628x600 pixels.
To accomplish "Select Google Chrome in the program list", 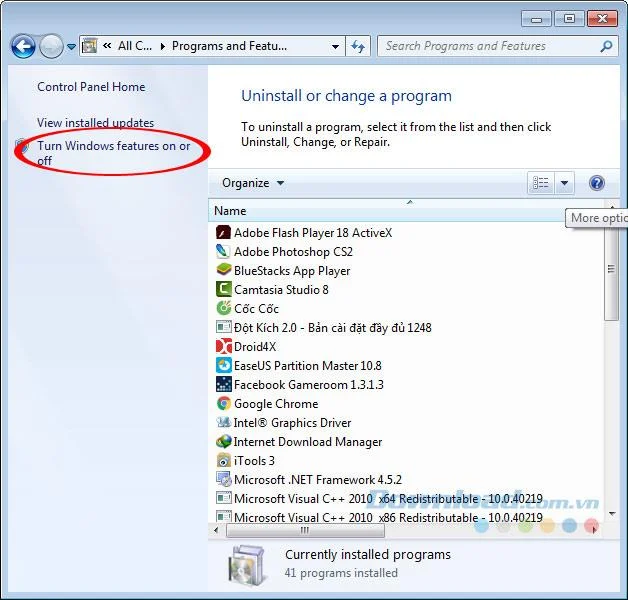I will click(x=276, y=404).
